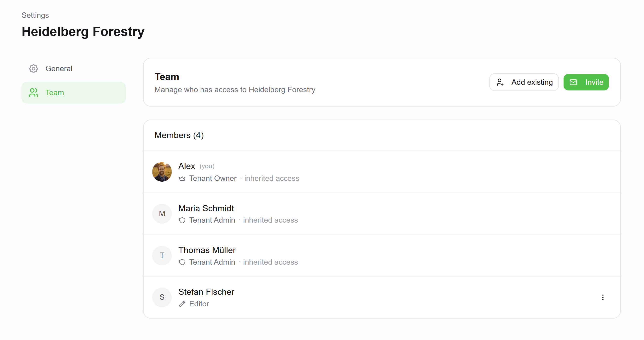Click the Add existing button

click(x=524, y=82)
